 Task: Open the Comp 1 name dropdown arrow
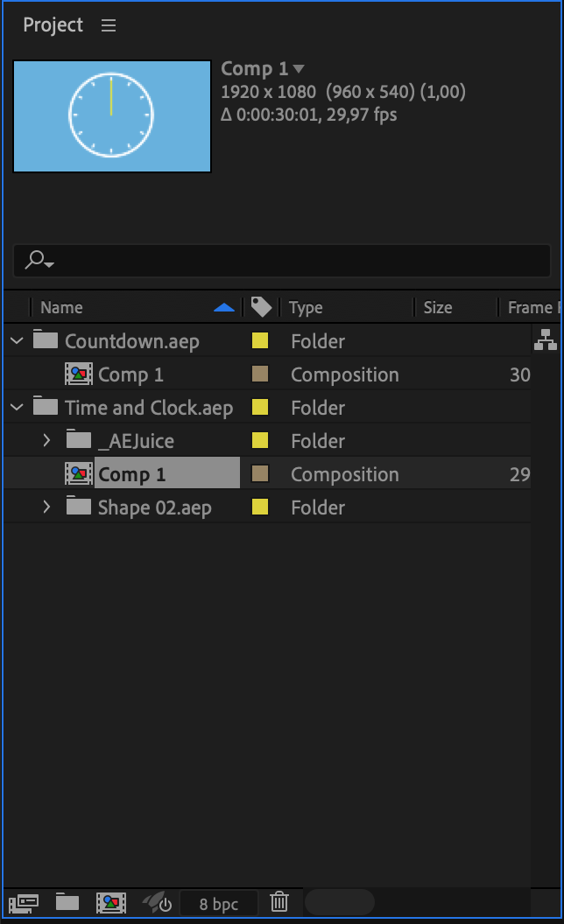(x=299, y=68)
